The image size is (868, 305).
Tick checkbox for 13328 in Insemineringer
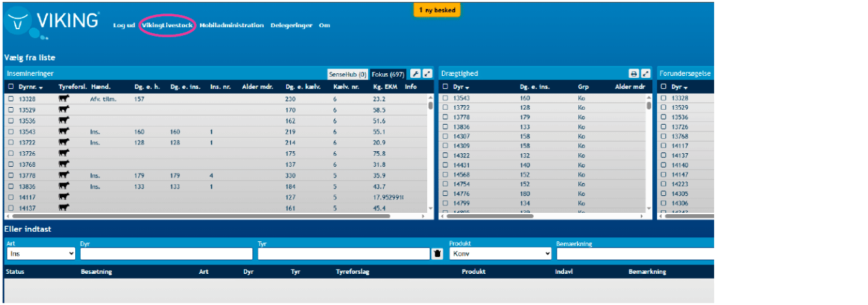coord(11,99)
